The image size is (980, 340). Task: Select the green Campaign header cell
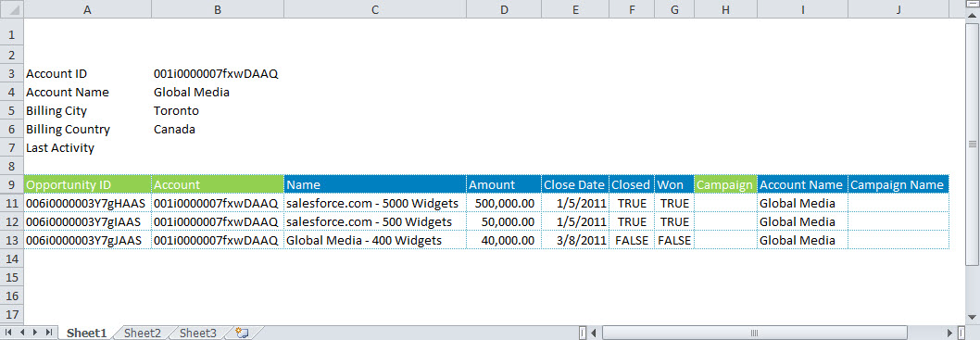[x=725, y=184]
